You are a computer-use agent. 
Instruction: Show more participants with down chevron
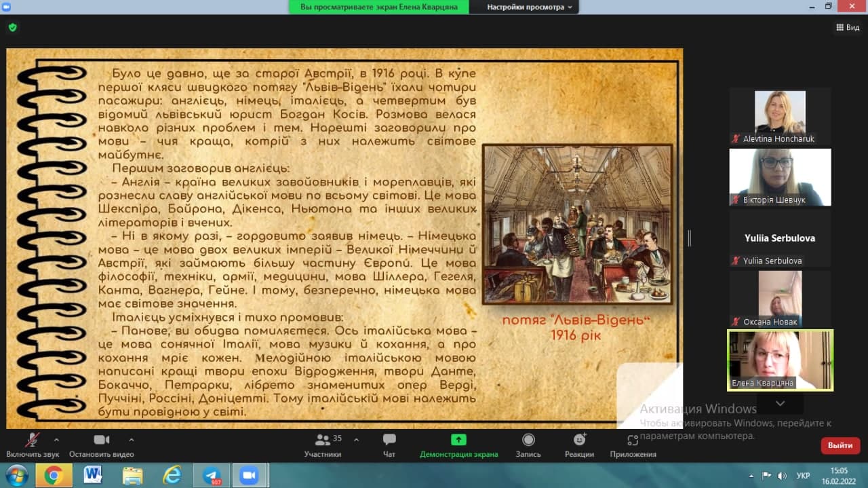[780, 403]
